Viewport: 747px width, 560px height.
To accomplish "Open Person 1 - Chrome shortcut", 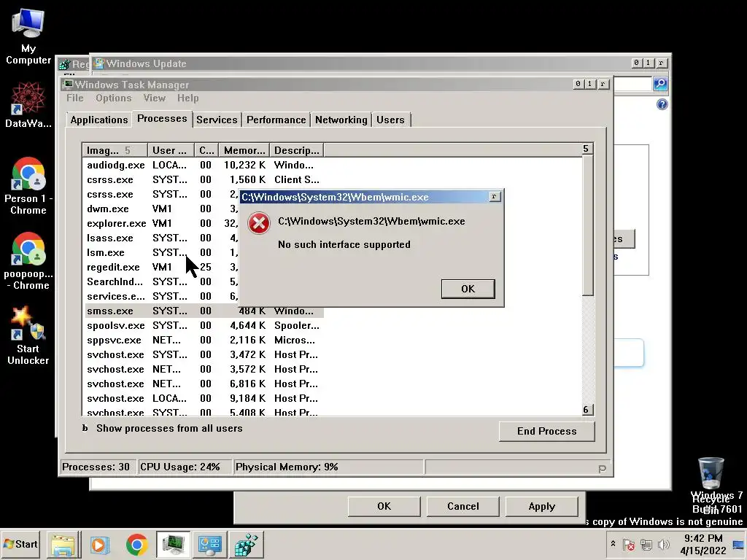I will click(x=28, y=187).
